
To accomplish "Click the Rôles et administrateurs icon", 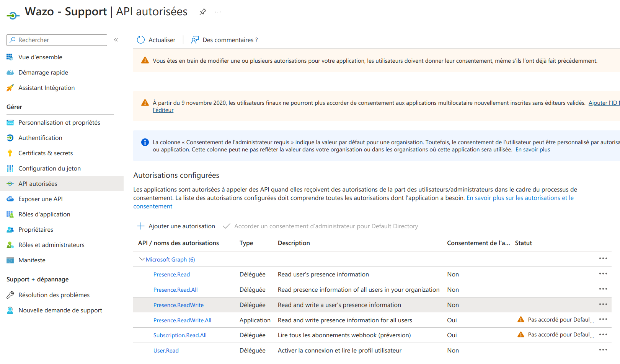I will coord(10,245).
